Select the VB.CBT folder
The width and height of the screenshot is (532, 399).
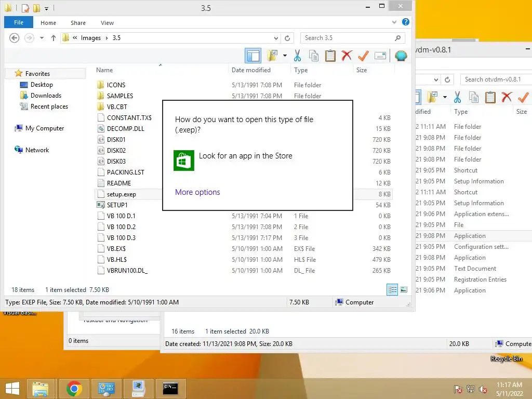pyautogui.click(x=117, y=107)
